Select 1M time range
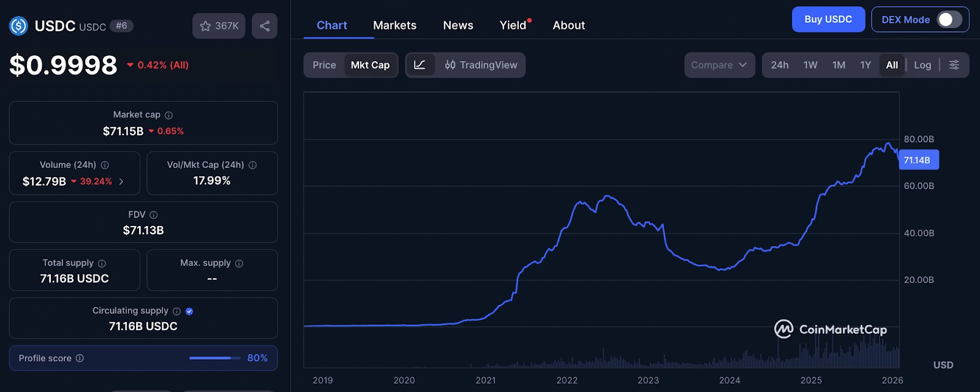980x392 pixels. 839,65
